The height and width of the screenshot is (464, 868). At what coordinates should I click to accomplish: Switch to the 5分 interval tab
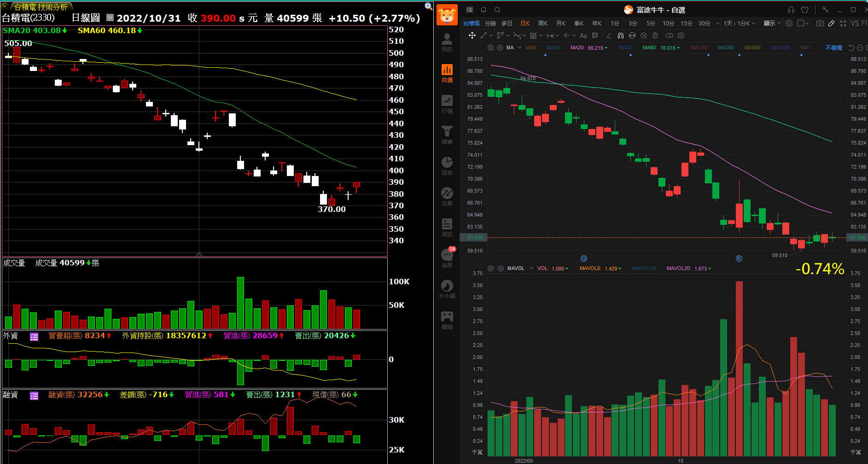[x=651, y=23]
